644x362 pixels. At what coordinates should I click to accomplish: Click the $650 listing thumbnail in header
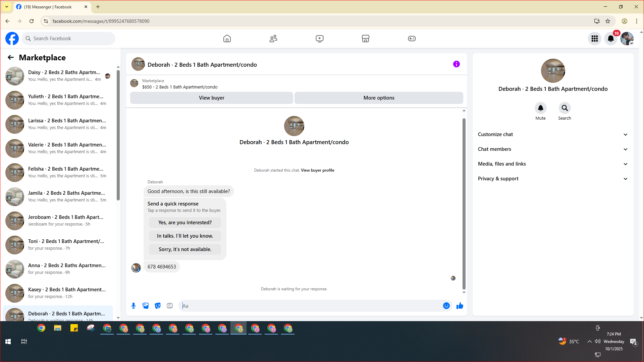pos(134,83)
